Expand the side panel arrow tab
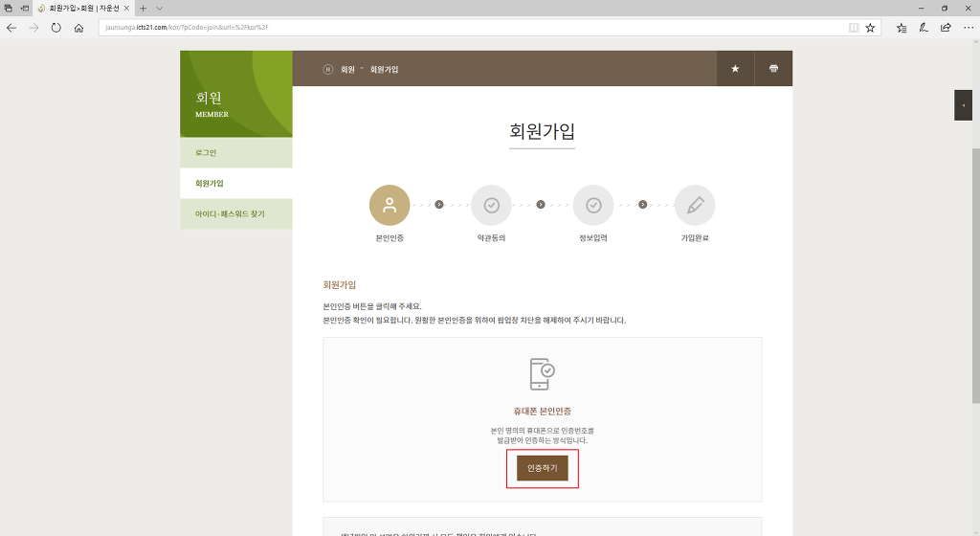This screenshot has height=536, width=980. point(963,105)
